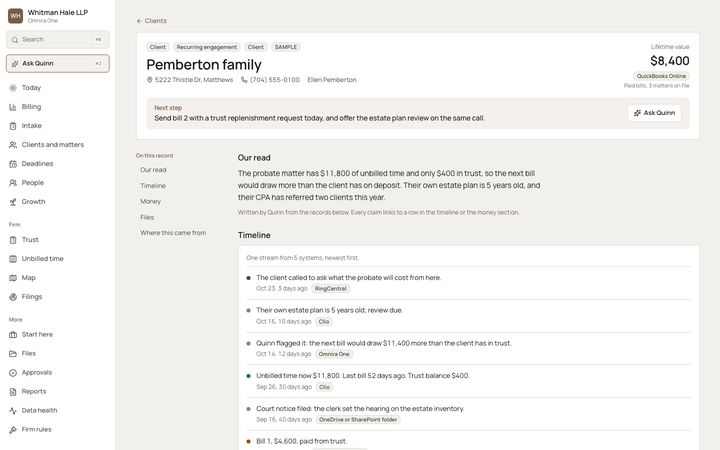Click the Approvals checkmark icon
The width and height of the screenshot is (720, 450).
click(13, 373)
